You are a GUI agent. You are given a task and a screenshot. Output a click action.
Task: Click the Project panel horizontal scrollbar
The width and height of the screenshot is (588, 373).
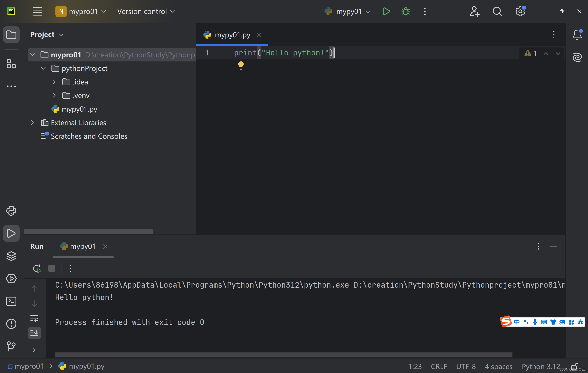pos(88,232)
